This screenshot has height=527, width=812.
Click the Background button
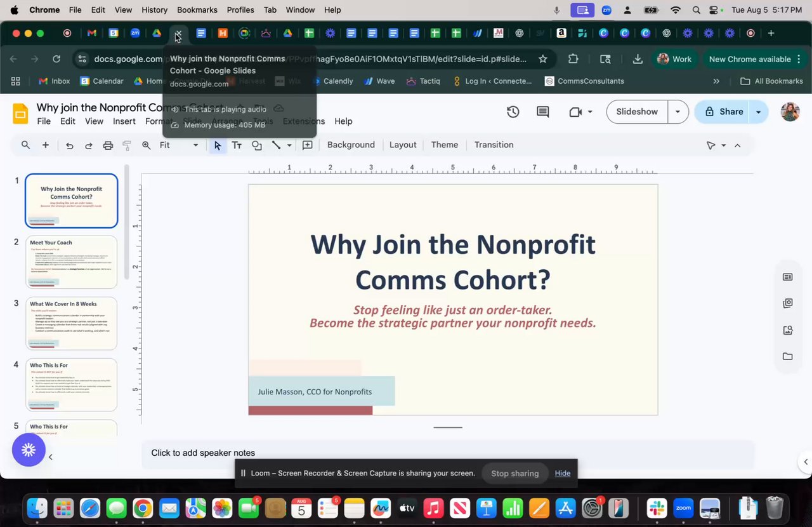click(351, 145)
